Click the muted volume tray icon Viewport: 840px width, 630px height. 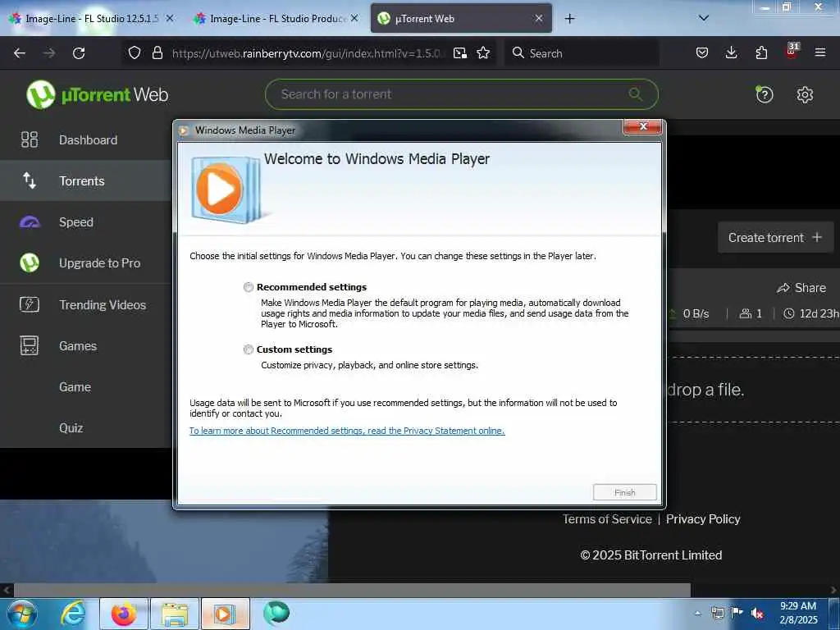click(757, 613)
